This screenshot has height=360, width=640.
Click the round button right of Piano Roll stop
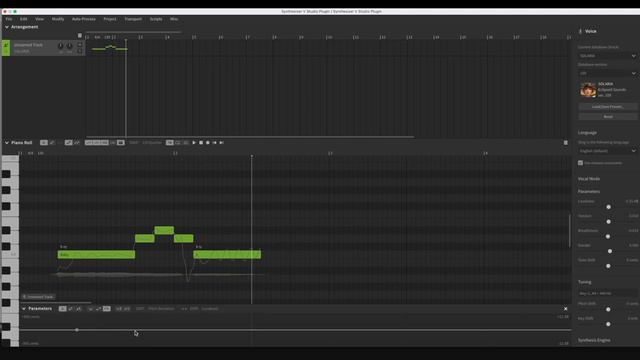(208, 142)
